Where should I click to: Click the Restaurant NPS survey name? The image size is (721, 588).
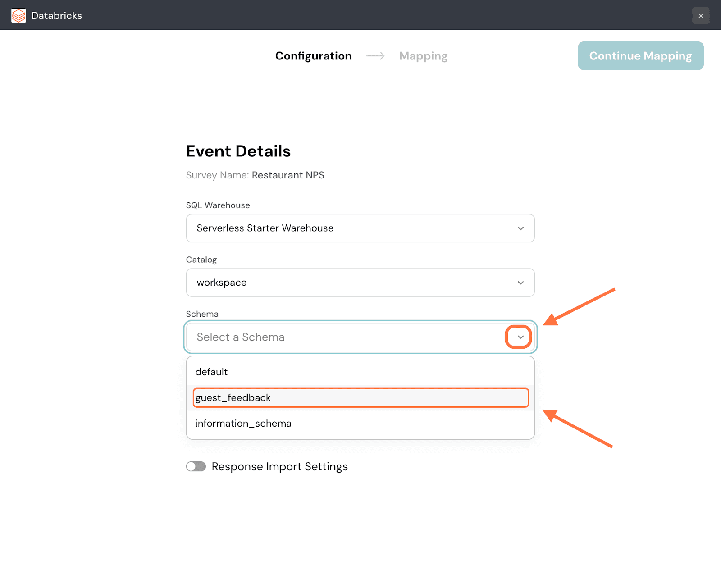pos(288,175)
